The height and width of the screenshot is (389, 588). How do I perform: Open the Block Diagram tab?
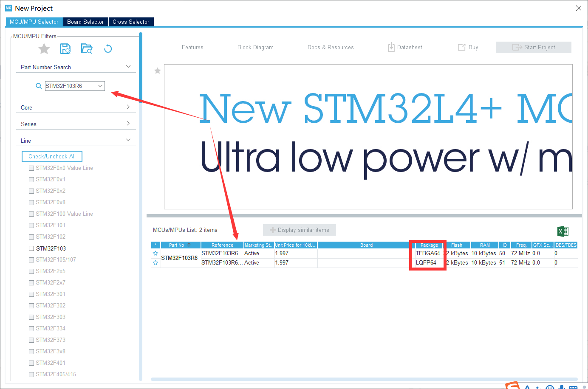pos(255,47)
